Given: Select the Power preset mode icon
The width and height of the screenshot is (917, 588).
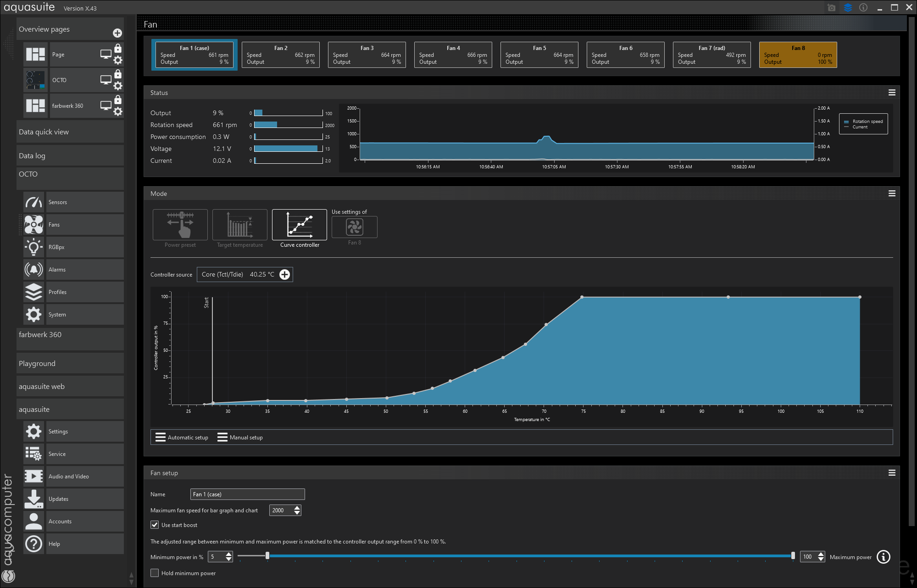Looking at the screenshot, I should 180,225.
